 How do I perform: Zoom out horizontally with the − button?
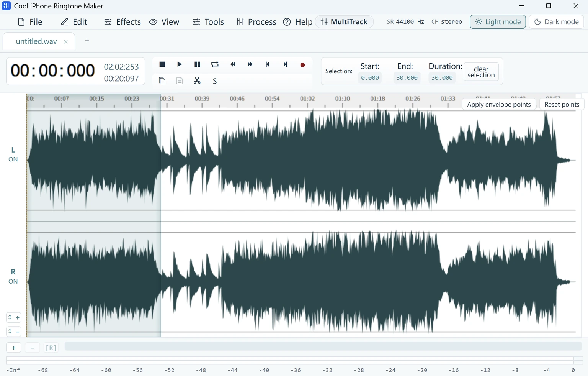[x=33, y=348]
